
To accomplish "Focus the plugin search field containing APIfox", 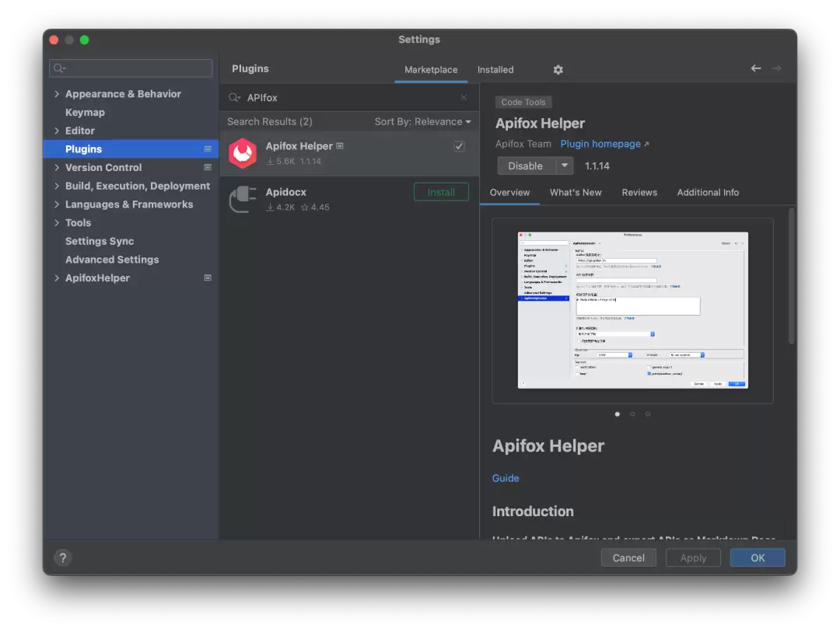I will (x=349, y=97).
